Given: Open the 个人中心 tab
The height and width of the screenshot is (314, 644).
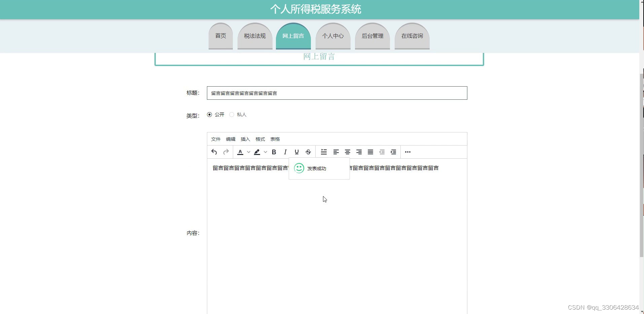Looking at the screenshot, I should pyautogui.click(x=333, y=36).
